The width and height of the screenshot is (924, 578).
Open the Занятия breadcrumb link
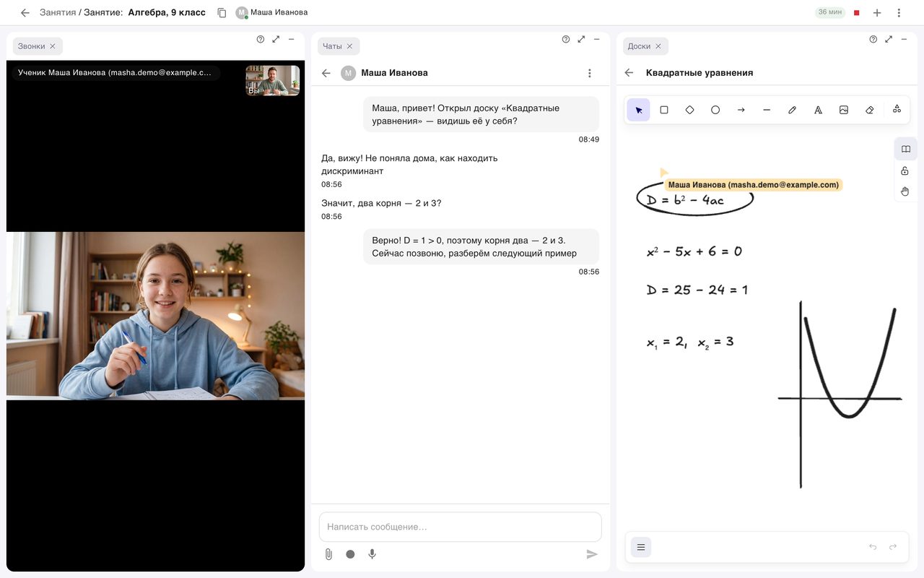[58, 12]
